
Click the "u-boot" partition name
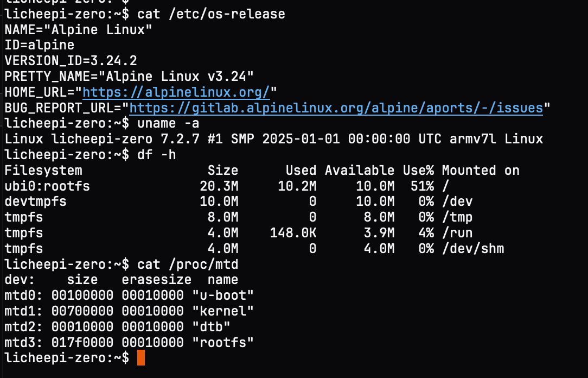point(223,296)
